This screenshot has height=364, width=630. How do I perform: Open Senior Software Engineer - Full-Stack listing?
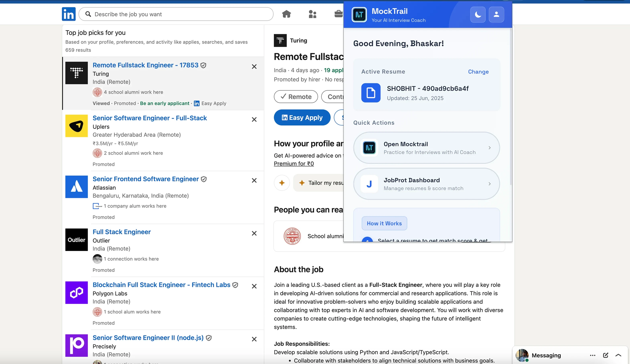pyautogui.click(x=150, y=118)
